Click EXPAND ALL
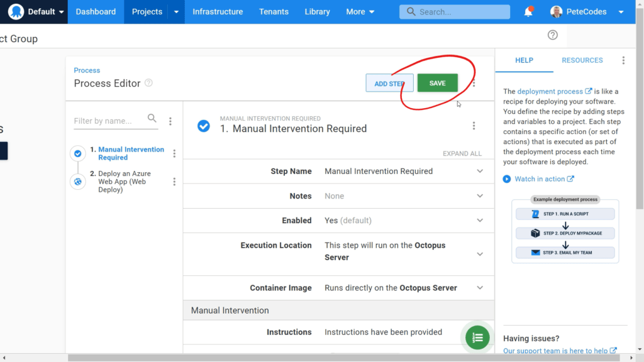Screen dimensions: 644x362 [x=462, y=153]
